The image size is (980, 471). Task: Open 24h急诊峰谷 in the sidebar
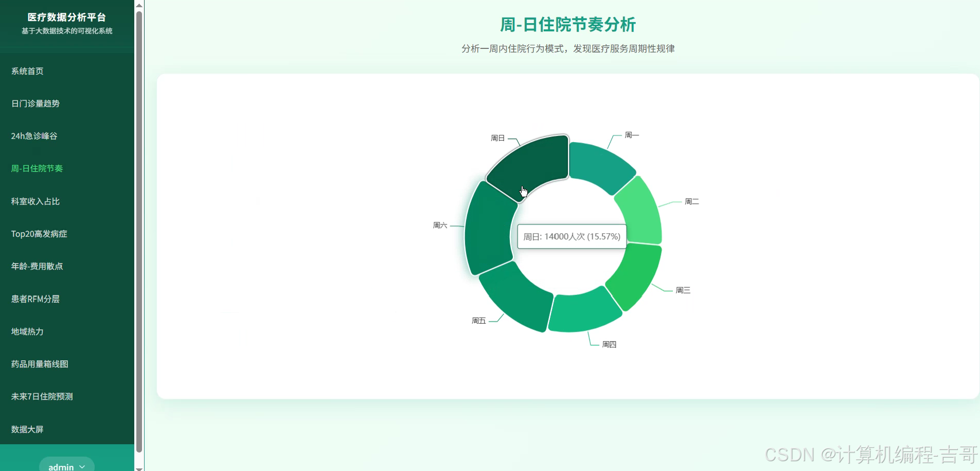34,136
